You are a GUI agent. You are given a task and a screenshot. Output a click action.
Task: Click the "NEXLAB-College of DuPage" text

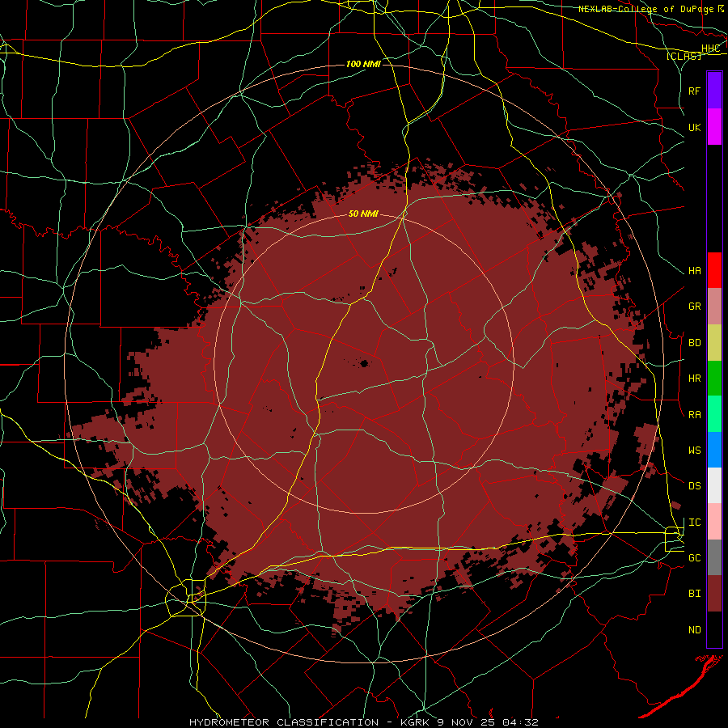(646, 9)
